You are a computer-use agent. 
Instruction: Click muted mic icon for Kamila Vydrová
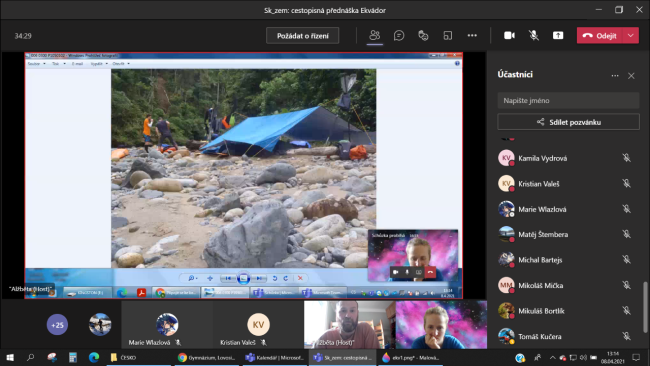point(626,158)
